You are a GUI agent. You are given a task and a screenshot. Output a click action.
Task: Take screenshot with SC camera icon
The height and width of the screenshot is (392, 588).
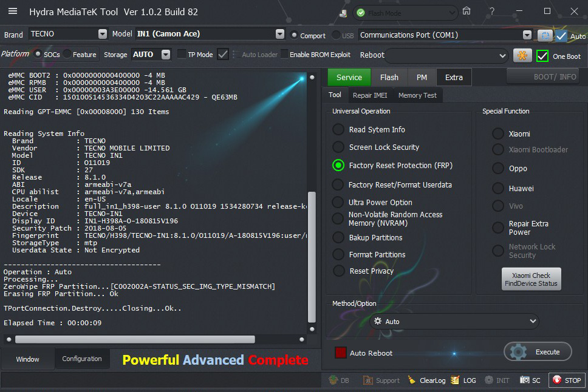coord(524,380)
